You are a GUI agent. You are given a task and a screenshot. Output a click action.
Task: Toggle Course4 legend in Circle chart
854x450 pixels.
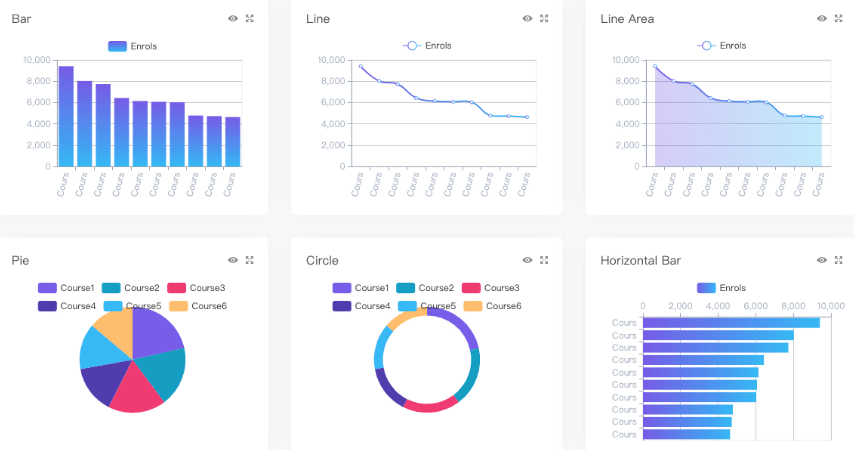pos(361,306)
